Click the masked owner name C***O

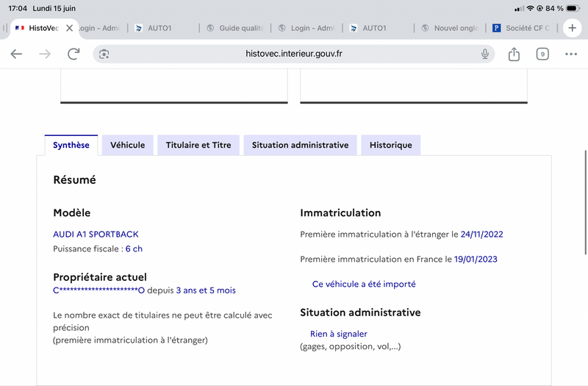point(98,290)
